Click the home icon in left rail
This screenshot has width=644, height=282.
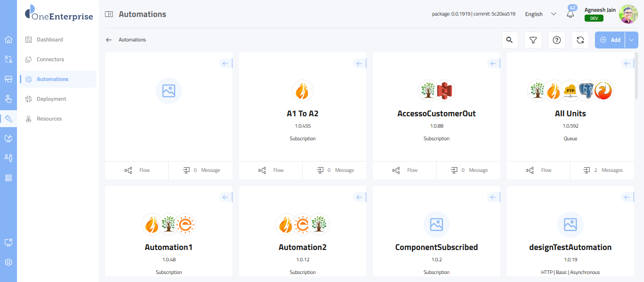click(8, 40)
